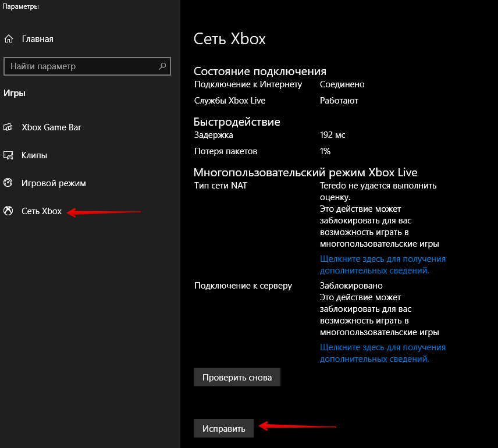Click the Состояние подключения heading
498x448 pixels.
coord(260,71)
